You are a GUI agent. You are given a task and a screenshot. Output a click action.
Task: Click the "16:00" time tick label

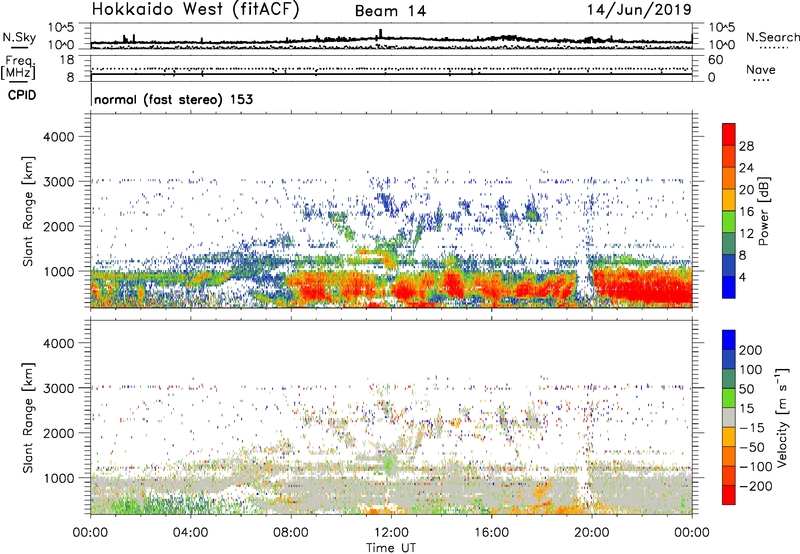pyautogui.click(x=491, y=533)
